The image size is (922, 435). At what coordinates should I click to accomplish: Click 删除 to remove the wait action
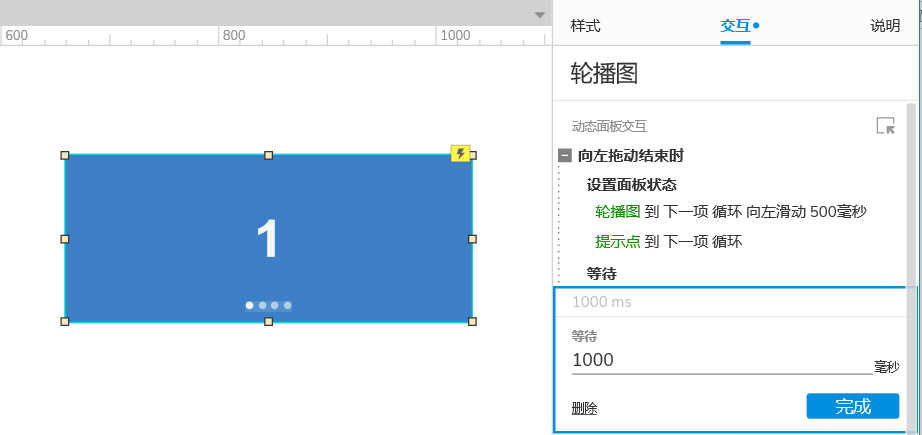coord(584,409)
